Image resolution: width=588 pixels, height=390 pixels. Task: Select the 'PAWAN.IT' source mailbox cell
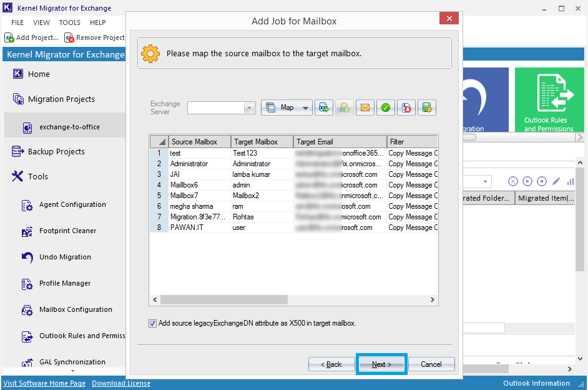200,227
